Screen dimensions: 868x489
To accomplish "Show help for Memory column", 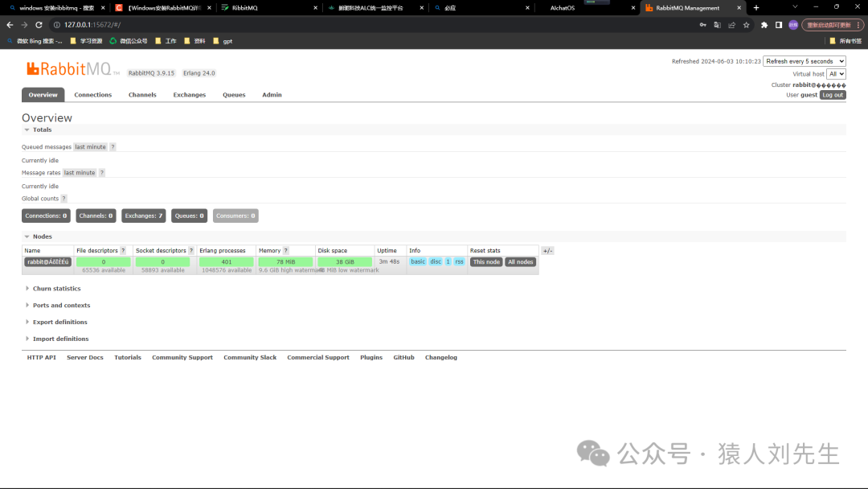I will tap(285, 251).
